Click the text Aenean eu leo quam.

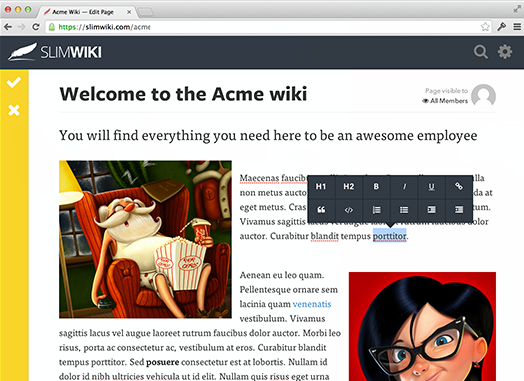pos(282,275)
